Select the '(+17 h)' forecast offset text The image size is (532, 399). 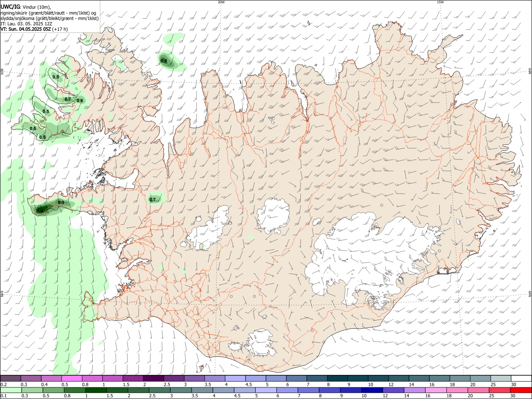coord(60,29)
